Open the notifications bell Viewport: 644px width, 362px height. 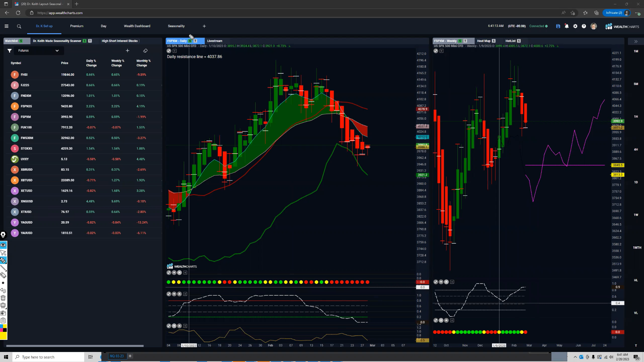(567, 26)
